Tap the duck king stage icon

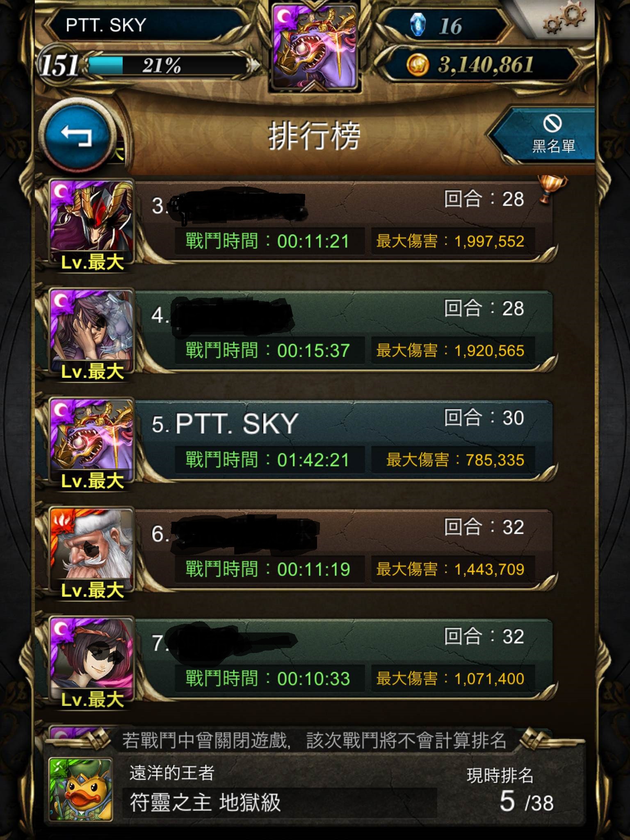click(x=81, y=789)
